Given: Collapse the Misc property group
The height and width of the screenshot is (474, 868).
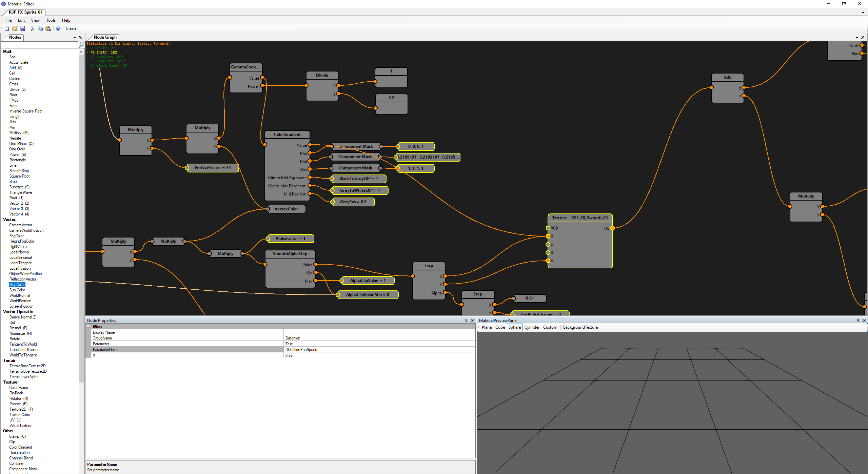Looking at the screenshot, I should (x=88, y=326).
